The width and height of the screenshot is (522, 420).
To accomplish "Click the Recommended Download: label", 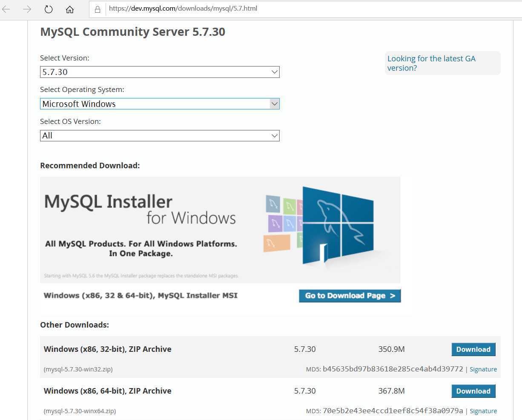I will 90,166.
